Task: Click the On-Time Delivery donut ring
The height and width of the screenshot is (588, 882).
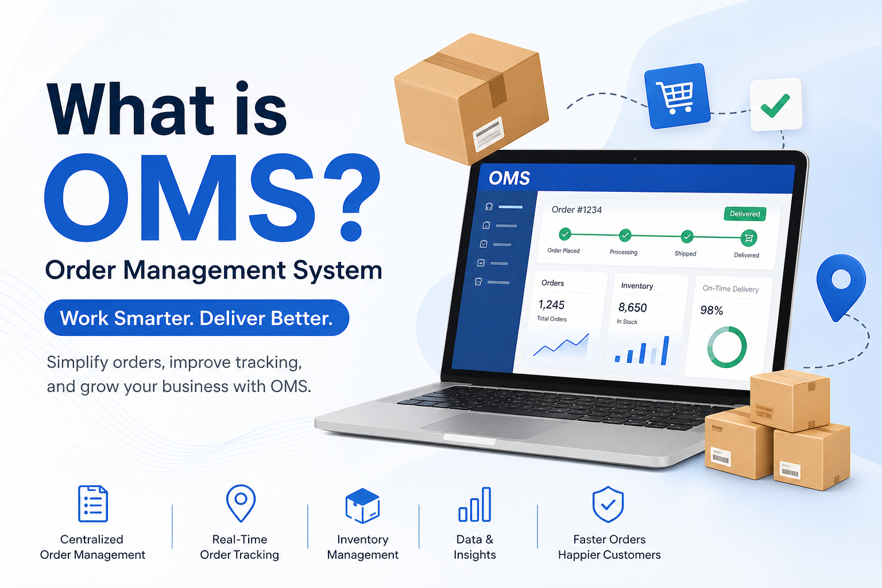Action: click(727, 347)
